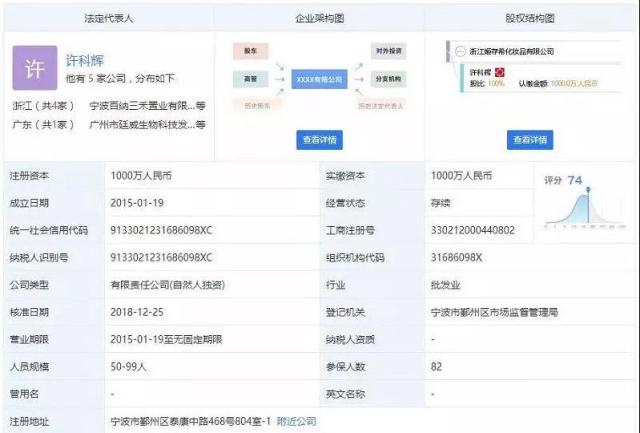Select the 股东 node in structure diagram

[251, 49]
